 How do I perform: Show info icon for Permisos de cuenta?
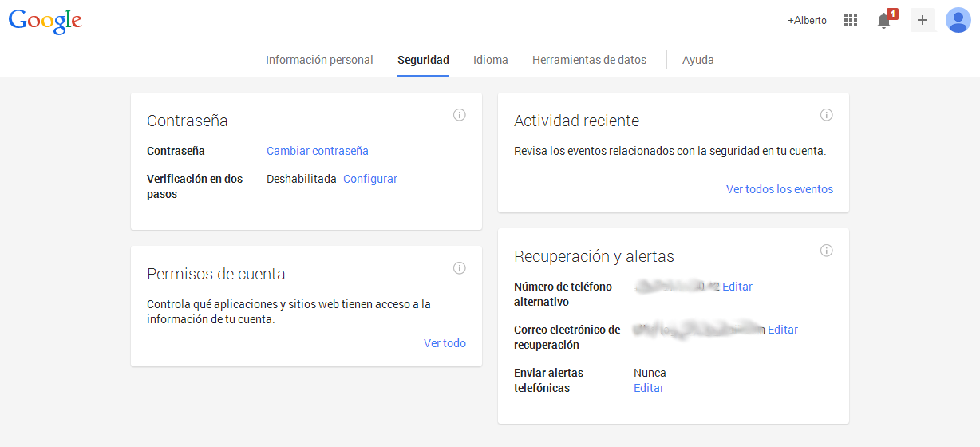tap(460, 268)
